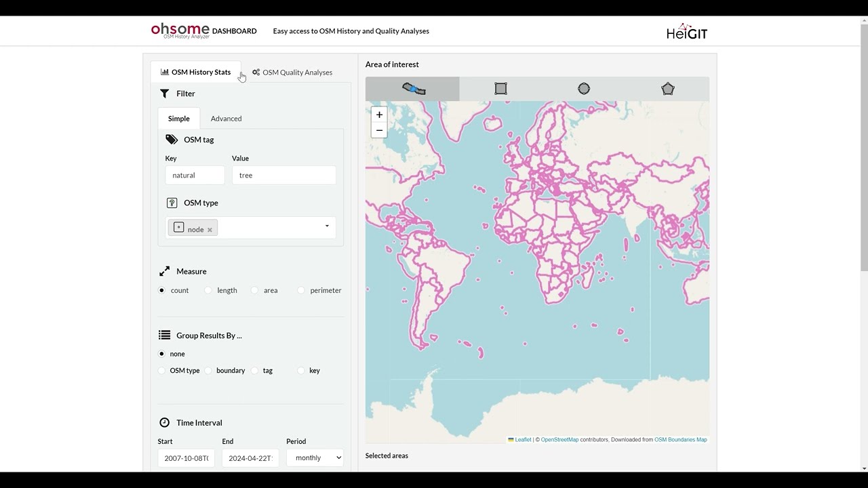
Task: Edit the Value field containing tree
Action: click(x=283, y=175)
